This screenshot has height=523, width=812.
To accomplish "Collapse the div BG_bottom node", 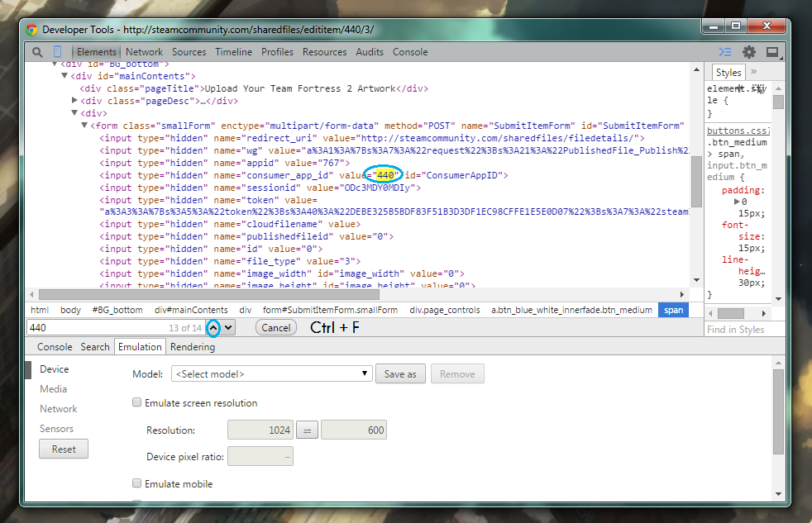I will 55,64.
